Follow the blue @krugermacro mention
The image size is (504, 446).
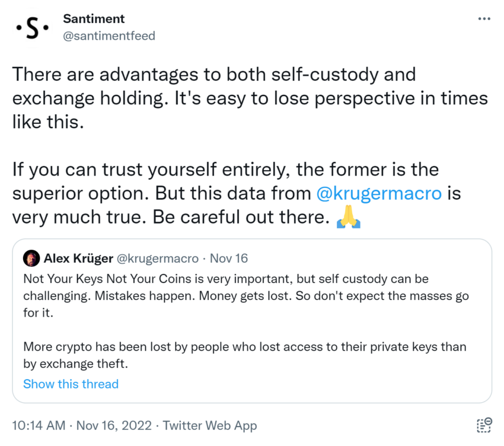coord(378,193)
